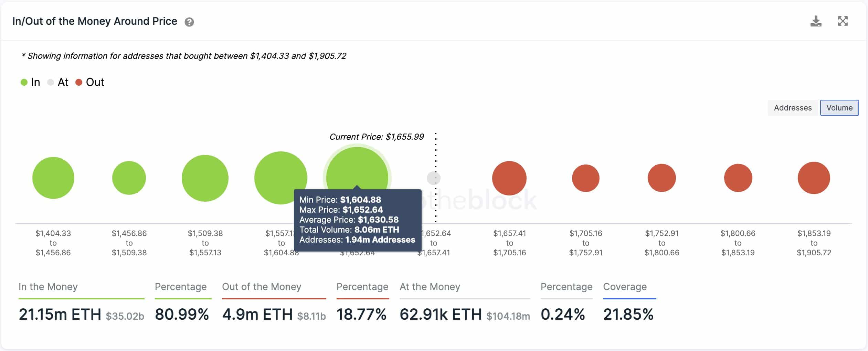Expand chart to fullscreen
The height and width of the screenshot is (351, 868).
843,21
